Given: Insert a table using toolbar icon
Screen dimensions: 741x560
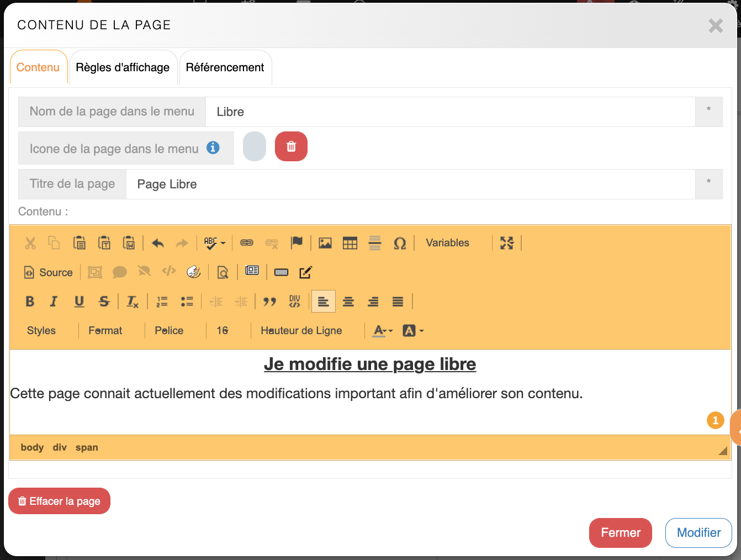Looking at the screenshot, I should (350, 243).
